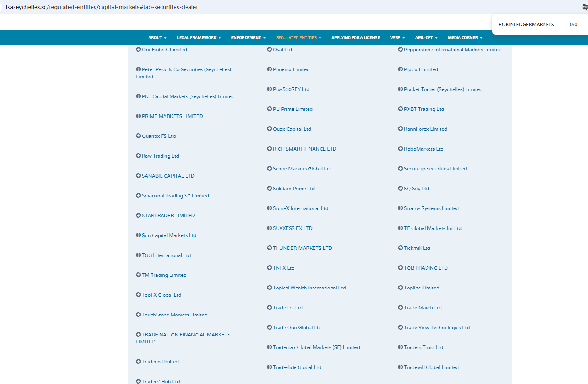Viewport: 588px width, 384px height.
Task: Click the browser address bar URL
Action: pos(102,7)
